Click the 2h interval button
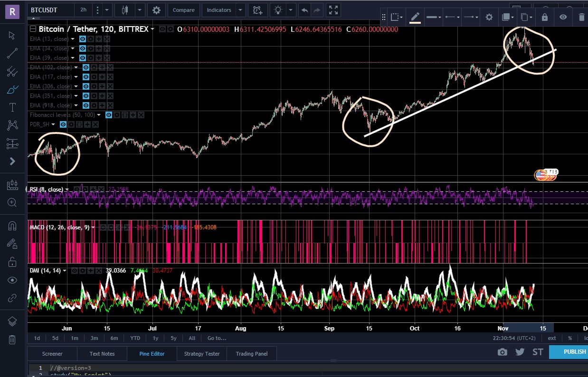Screen dimensions: 588x377 (x=83, y=10)
